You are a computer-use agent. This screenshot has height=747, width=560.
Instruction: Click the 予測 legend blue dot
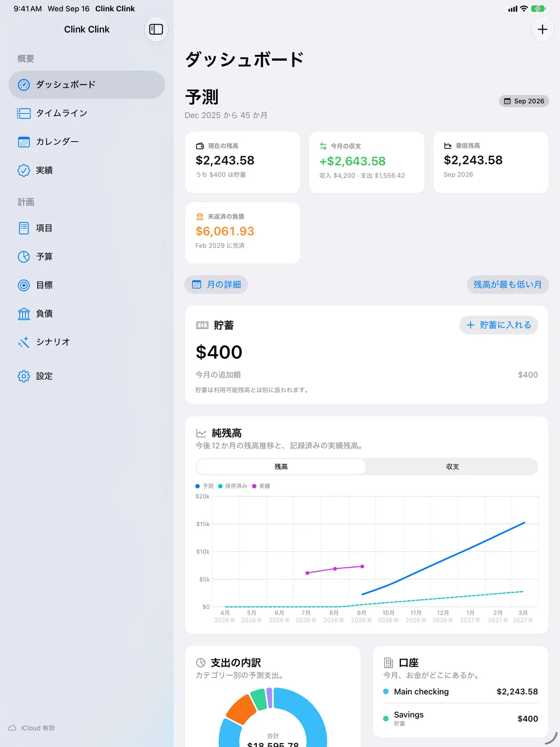click(x=198, y=486)
